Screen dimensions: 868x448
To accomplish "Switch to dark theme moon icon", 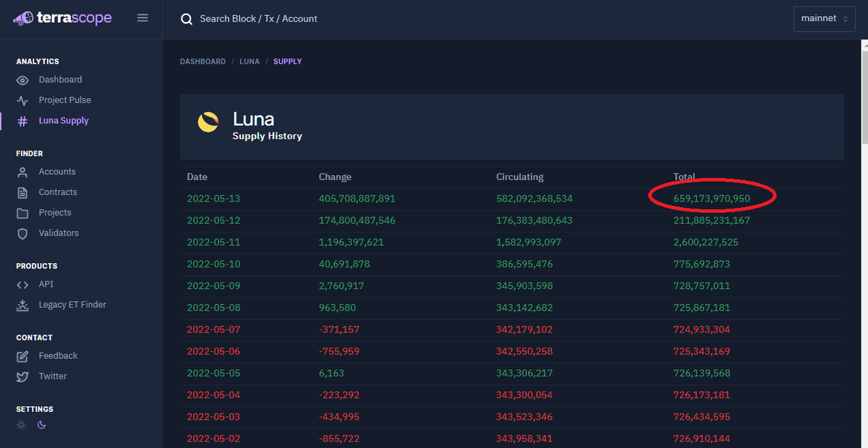I will pos(42,425).
